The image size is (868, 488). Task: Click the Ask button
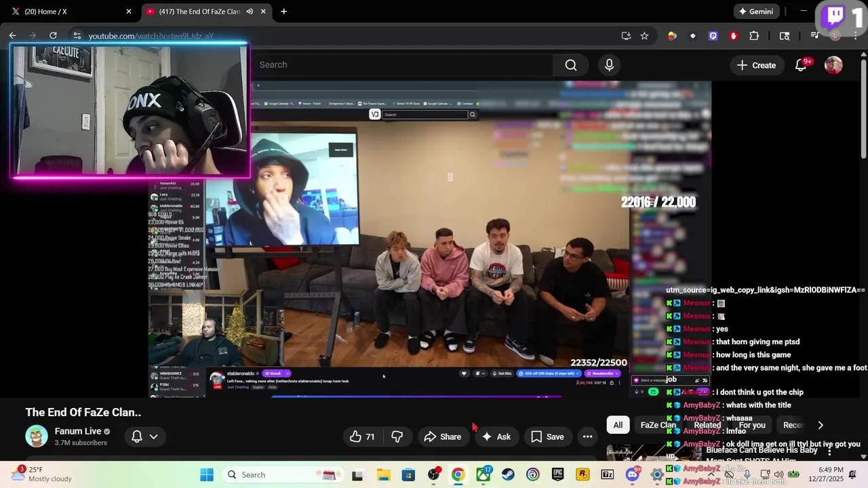496,436
